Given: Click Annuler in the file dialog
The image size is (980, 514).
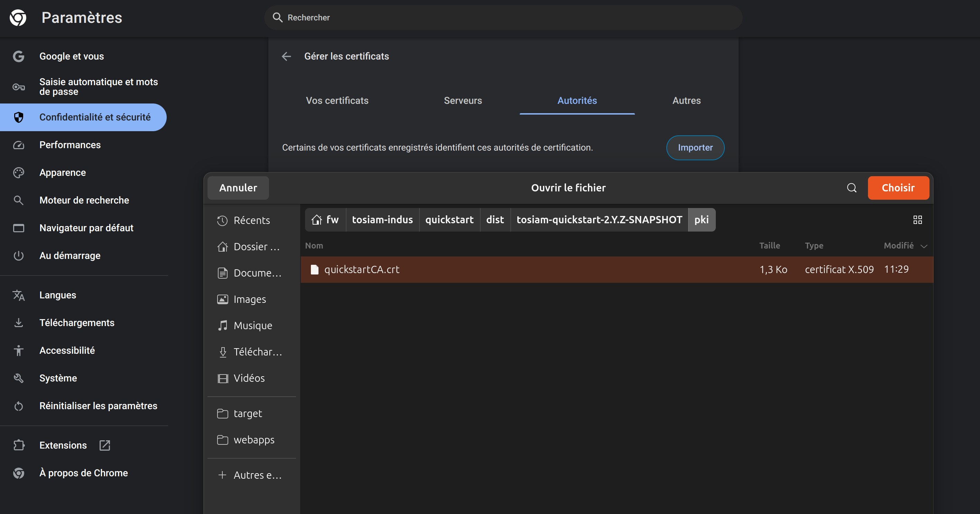Looking at the screenshot, I should pos(238,188).
